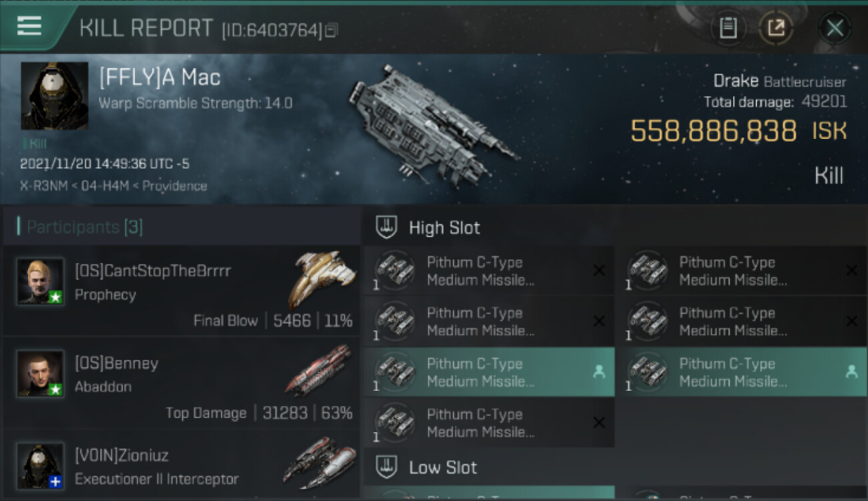Click first destroyed Pithum C-Type launcher
Screen dimensions: 868x501
coord(489,271)
